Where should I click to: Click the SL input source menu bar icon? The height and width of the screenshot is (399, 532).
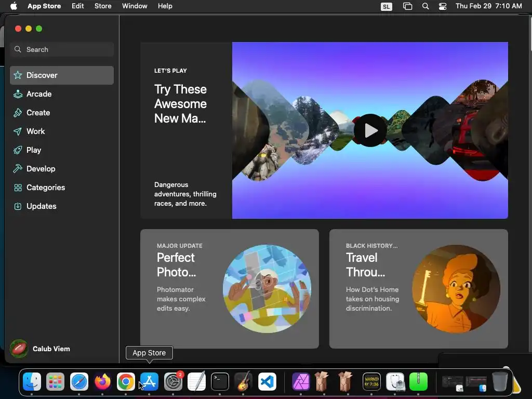pos(387,6)
